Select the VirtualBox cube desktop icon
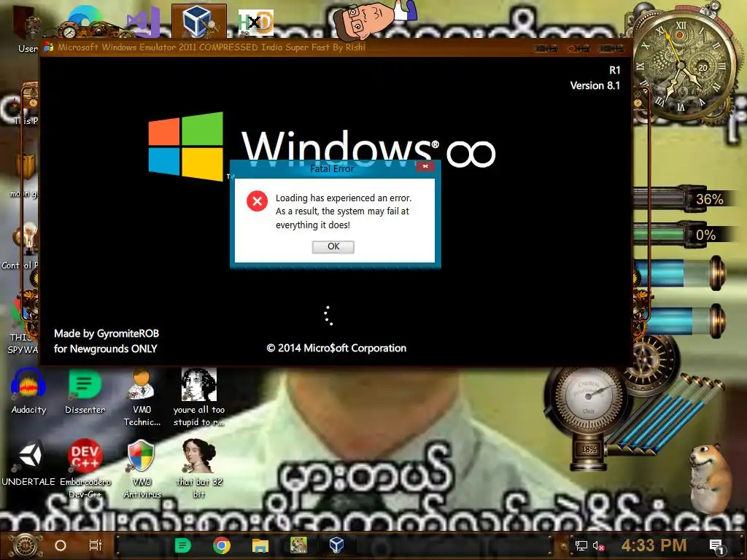747x560 pixels. point(198,21)
